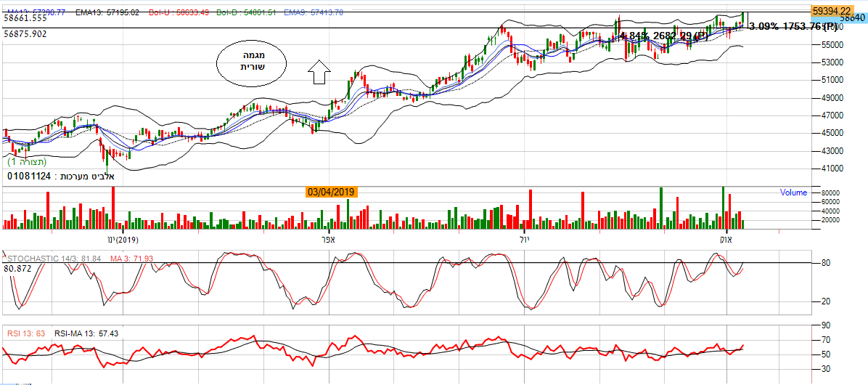Click the 80.872 stochastic level label
The height and width of the screenshot is (385, 868).
19,268
